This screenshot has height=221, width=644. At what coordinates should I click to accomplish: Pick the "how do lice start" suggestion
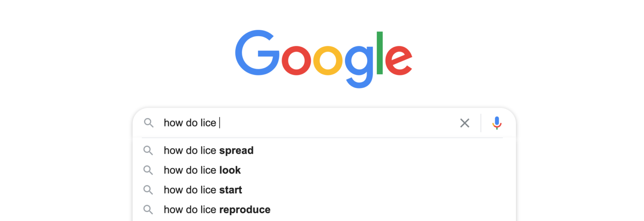[x=203, y=190]
